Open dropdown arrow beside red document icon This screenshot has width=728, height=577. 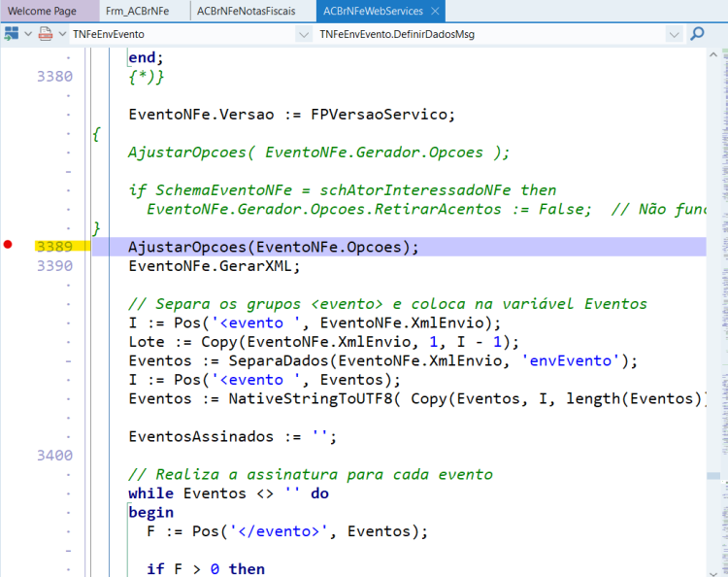[62, 34]
